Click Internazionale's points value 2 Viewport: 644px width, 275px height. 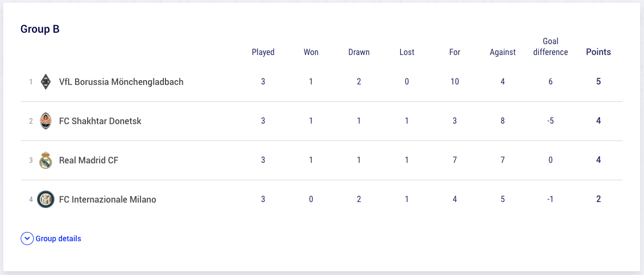[x=598, y=199]
